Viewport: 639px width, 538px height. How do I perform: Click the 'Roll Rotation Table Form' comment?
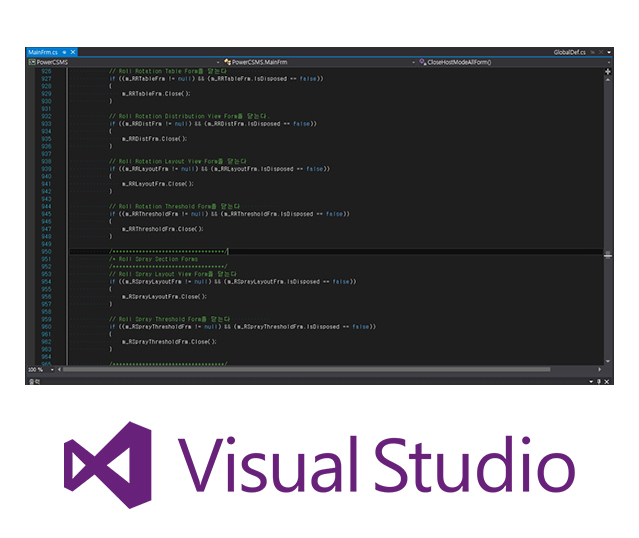coord(168,71)
